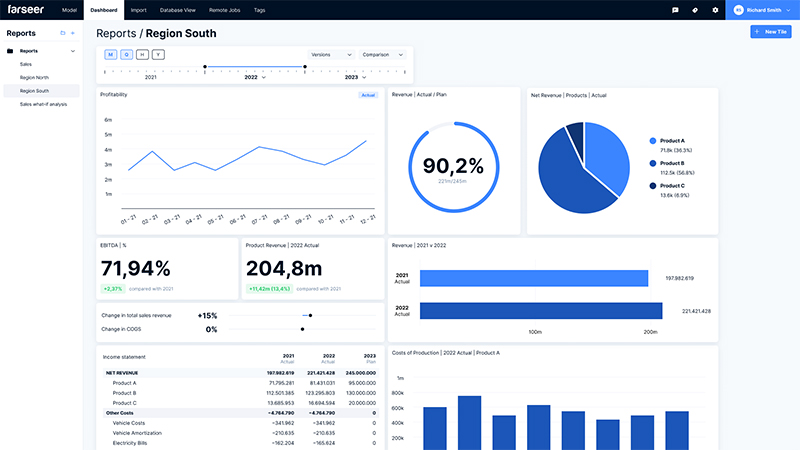The height and width of the screenshot is (450, 800).
Task: Click the Reports folder icon in sidebar
Action: coord(10,50)
